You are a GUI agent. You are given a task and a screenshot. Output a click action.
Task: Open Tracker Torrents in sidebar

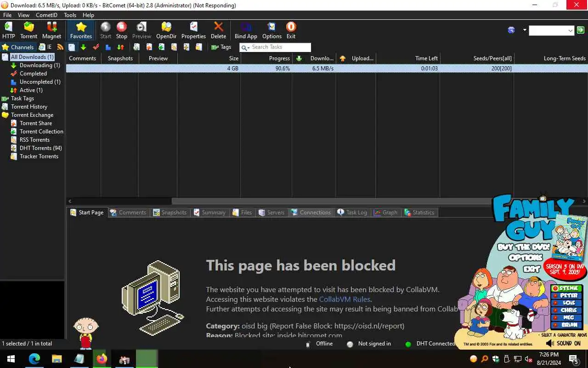tap(39, 156)
